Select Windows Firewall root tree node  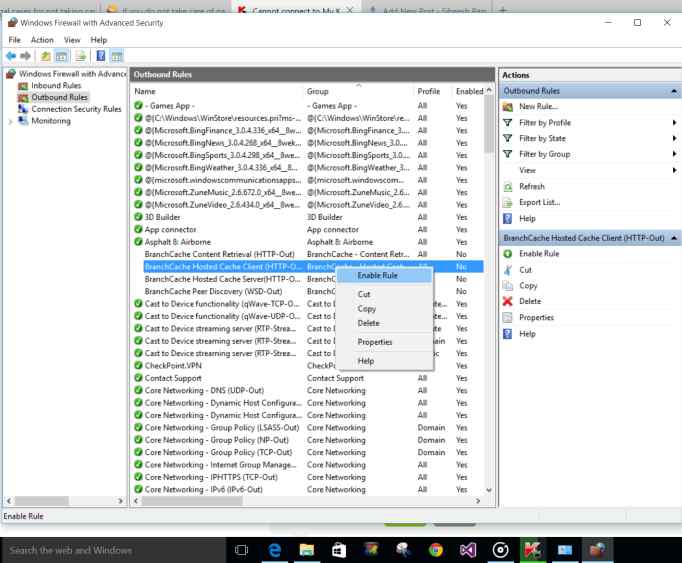pyautogui.click(x=73, y=74)
